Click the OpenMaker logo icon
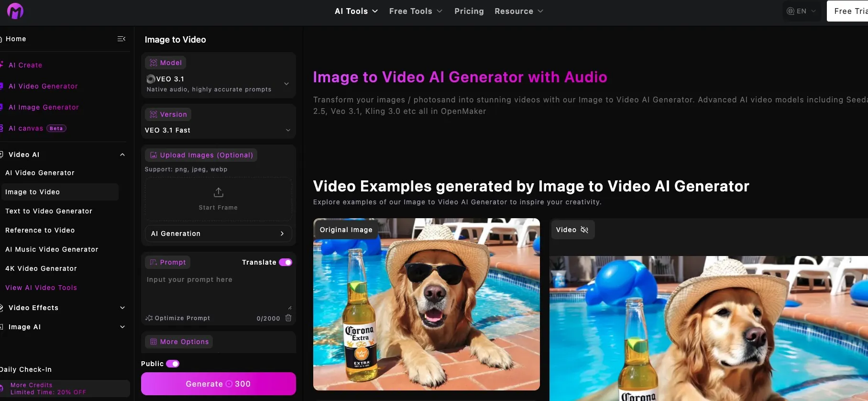 (x=15, y=11)
